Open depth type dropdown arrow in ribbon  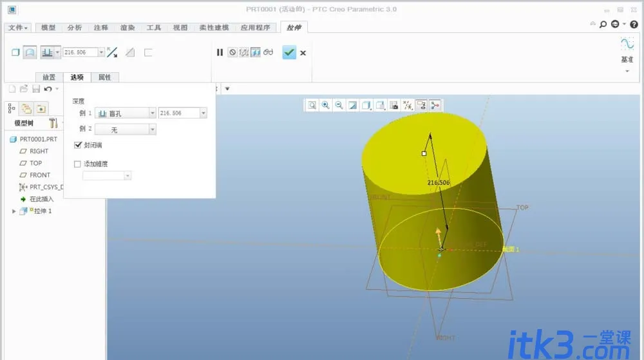(x=57, y=52)
